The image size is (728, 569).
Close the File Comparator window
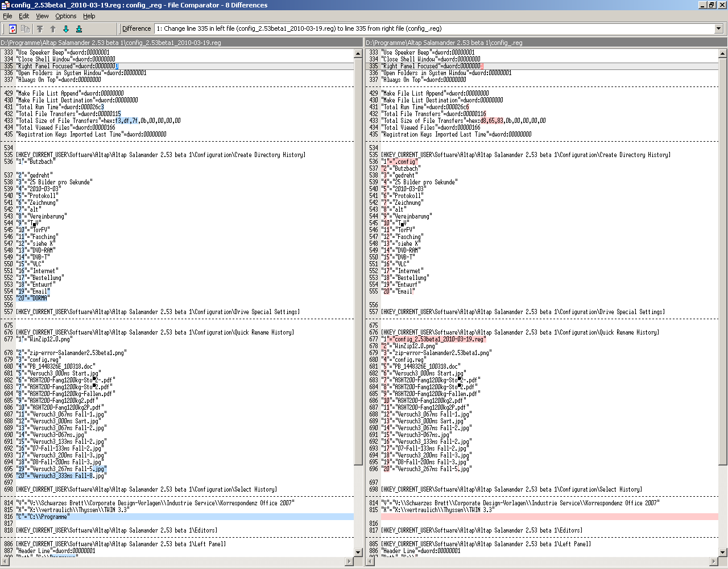pyautogui.click(x=721, y=5)
